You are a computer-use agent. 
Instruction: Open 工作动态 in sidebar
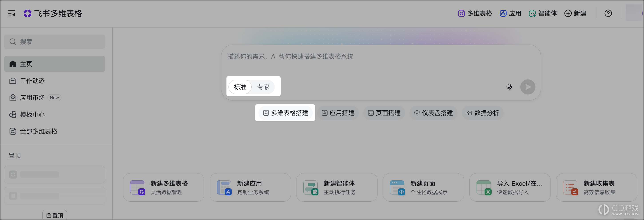click(54, 81)
